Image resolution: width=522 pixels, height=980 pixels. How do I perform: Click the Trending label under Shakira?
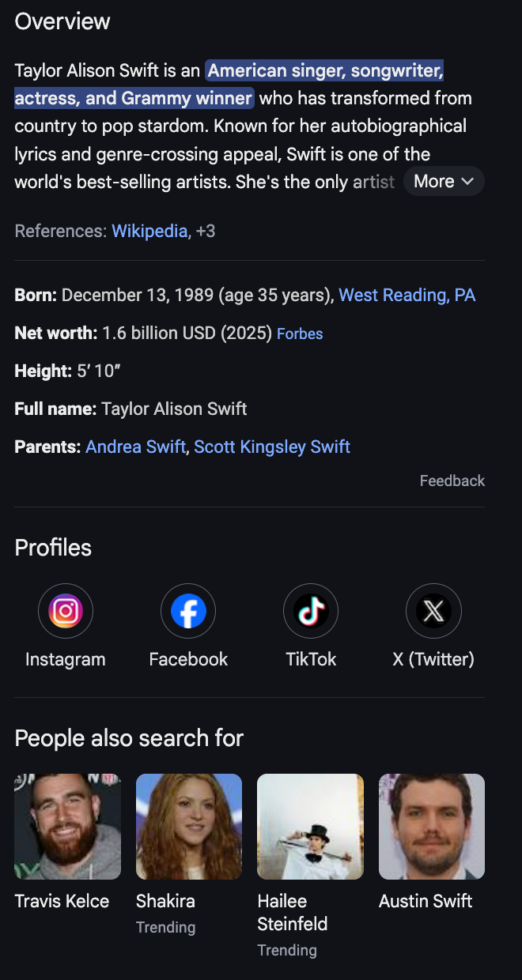[x=165, y=927]
